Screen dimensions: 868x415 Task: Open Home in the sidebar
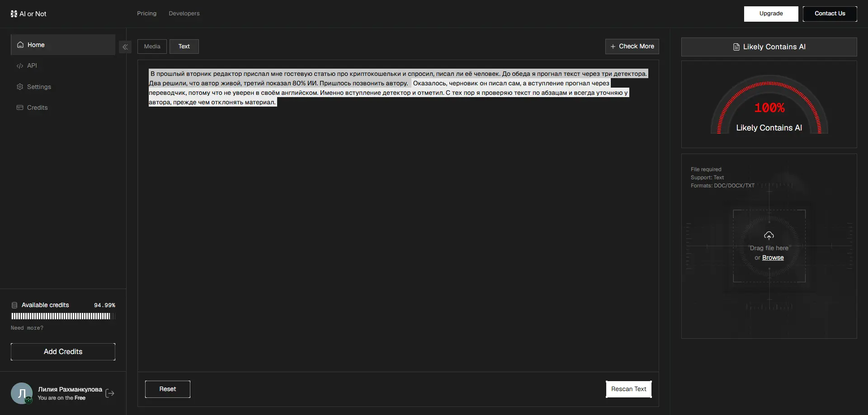(x=63, y=45)
